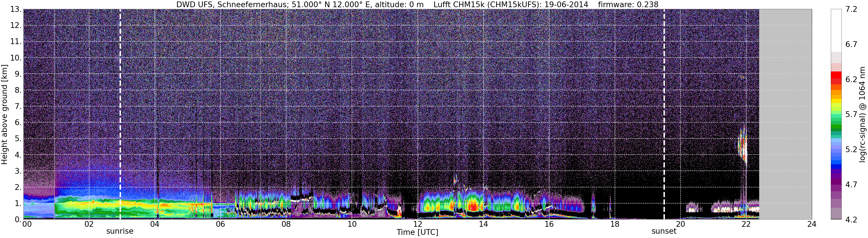Viewport: 868px width, 238px height.
Task: Click the "4.7" colorbar tick label
Action: (851, 185)
